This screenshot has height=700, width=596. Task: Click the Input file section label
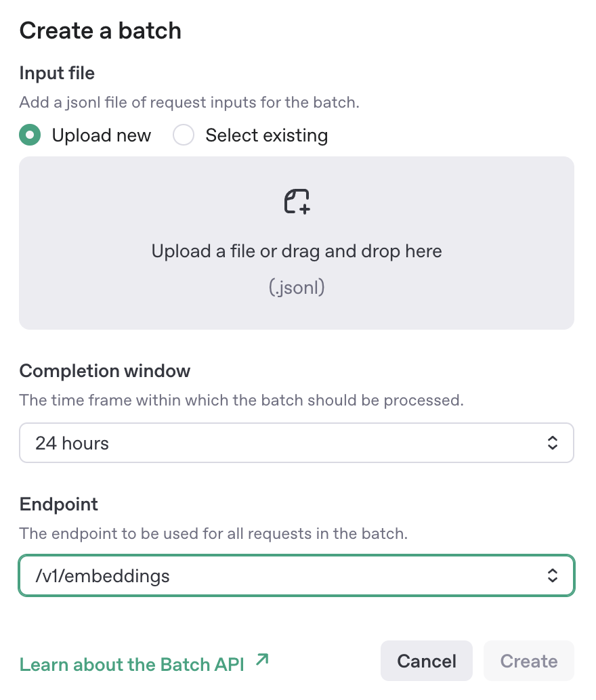pos(57,72)
